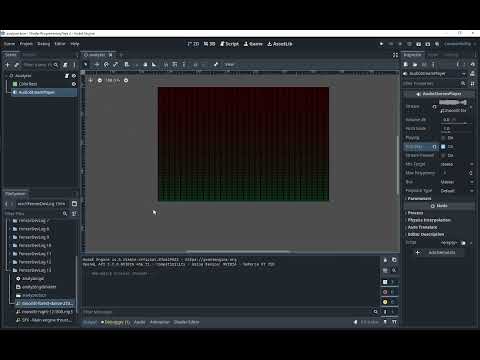Image resolution: width=480 pixels, height=360 pixels.
Task: Choose the Select Mode arrow tool
Action: point(86,64)
